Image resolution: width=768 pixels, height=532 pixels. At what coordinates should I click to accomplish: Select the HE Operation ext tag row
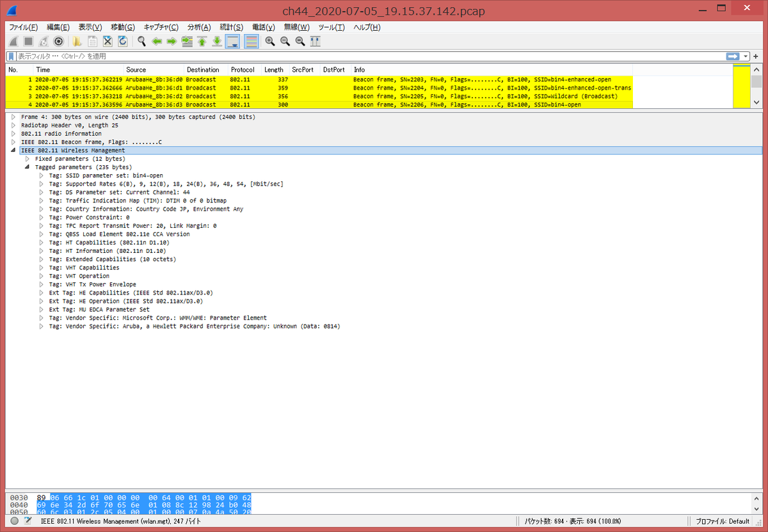click(x=126, y=301)
